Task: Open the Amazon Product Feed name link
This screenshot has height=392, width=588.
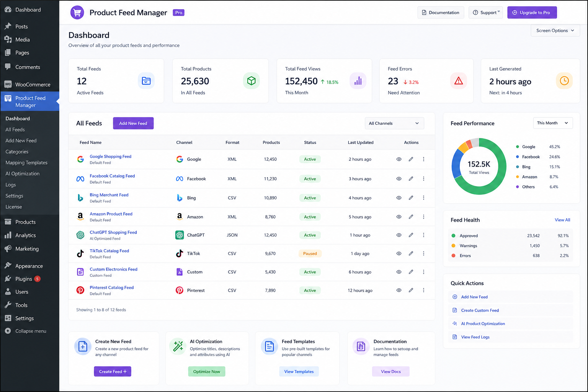Action: (111, 214)
